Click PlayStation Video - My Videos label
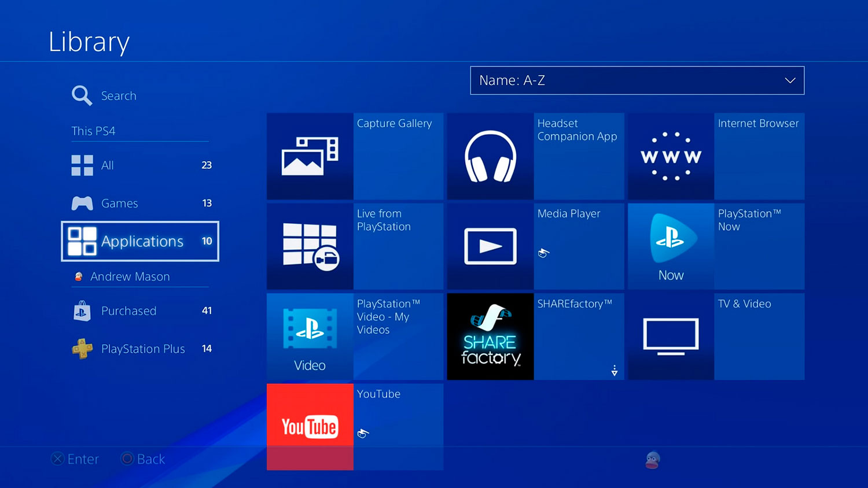 [x=388, y=317]
